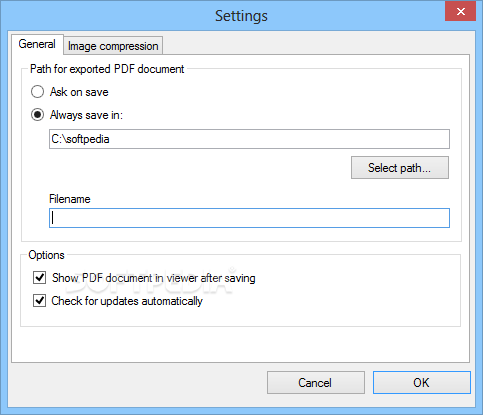Click the Always save in: label text

(x=86, y=115)
